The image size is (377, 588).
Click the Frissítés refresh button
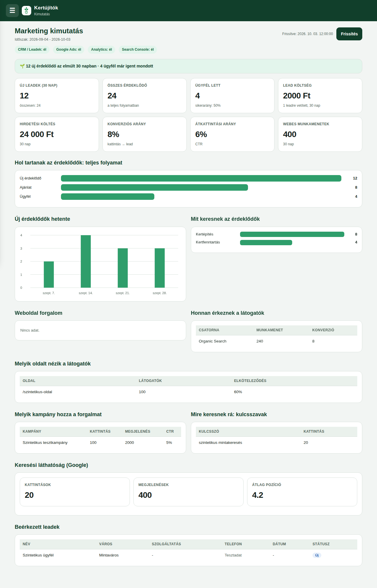coord(349,34)
